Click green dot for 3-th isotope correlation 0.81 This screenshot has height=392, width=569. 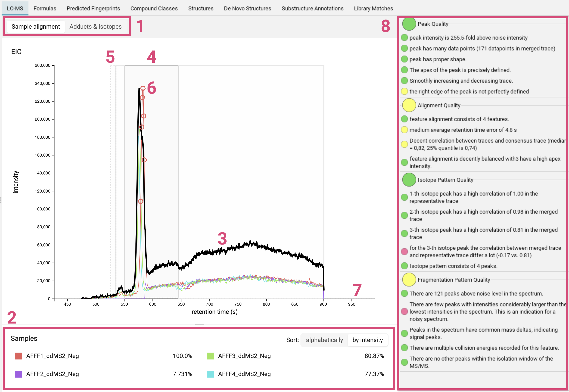(x=404, y=233)
